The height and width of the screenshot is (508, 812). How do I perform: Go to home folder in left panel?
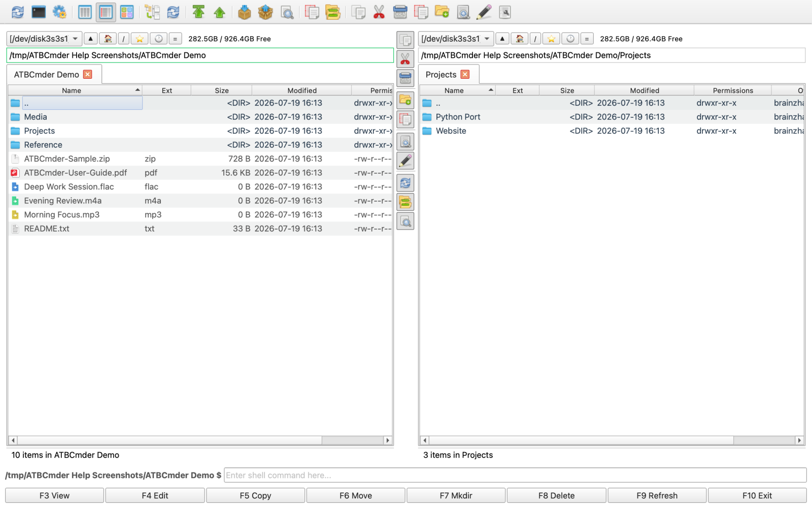click(108, 39)
